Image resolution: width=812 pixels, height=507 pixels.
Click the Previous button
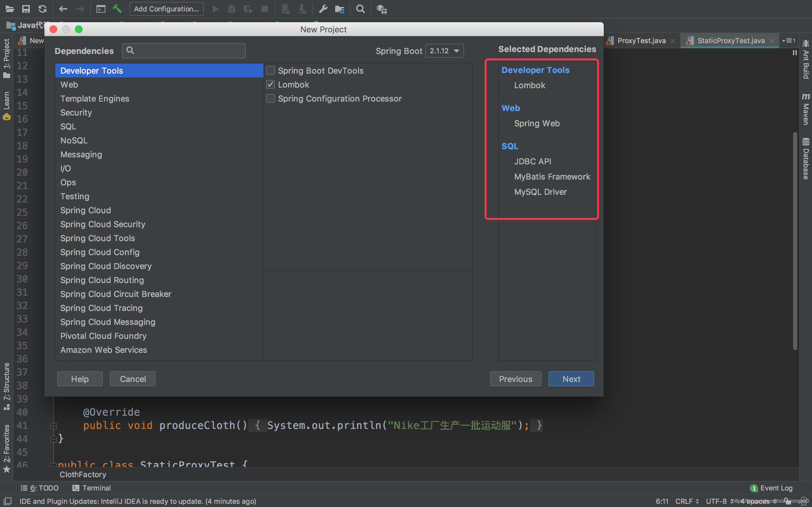click(x=515, y=379)
